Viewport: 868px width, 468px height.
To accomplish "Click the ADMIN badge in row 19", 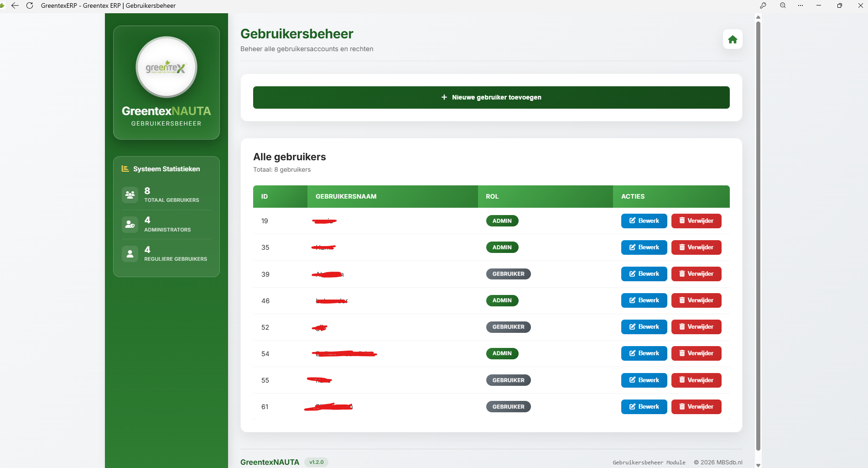I will coord(502,221).
